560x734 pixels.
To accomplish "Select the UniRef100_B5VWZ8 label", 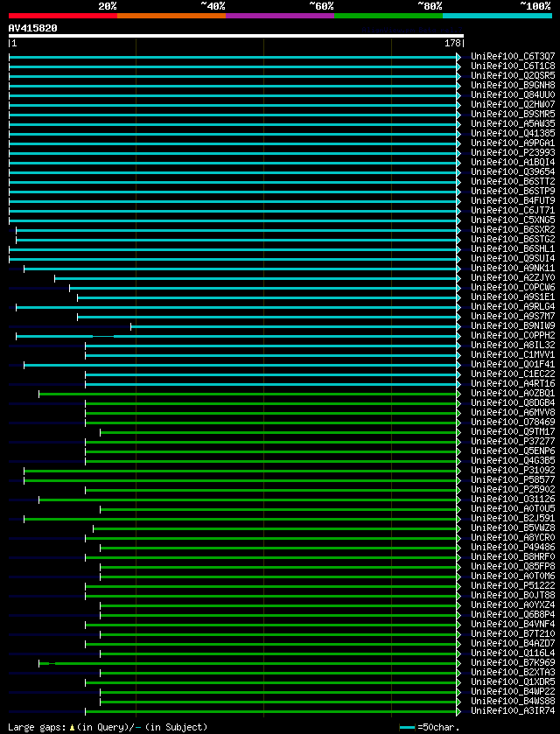I will point(513,527).
